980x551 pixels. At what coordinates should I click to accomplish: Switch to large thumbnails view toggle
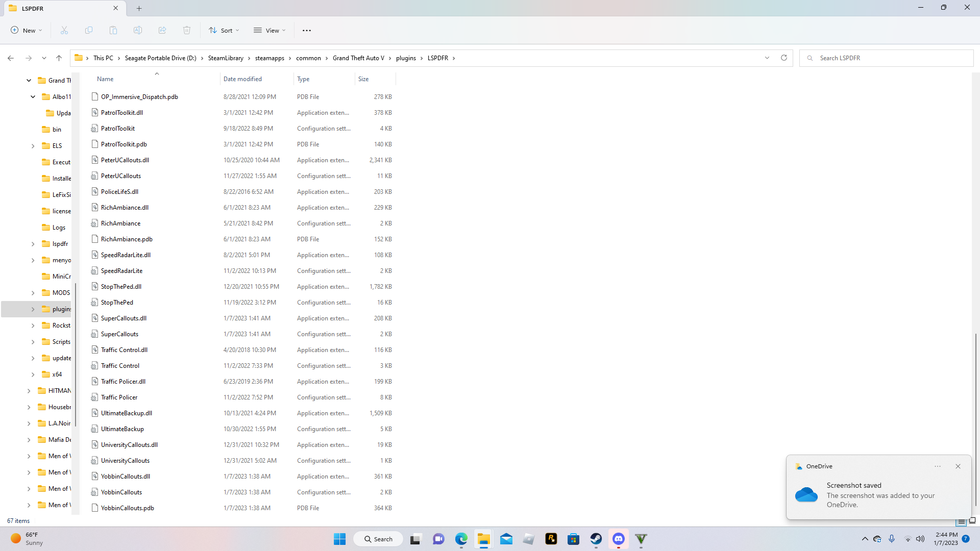point(972,521)
